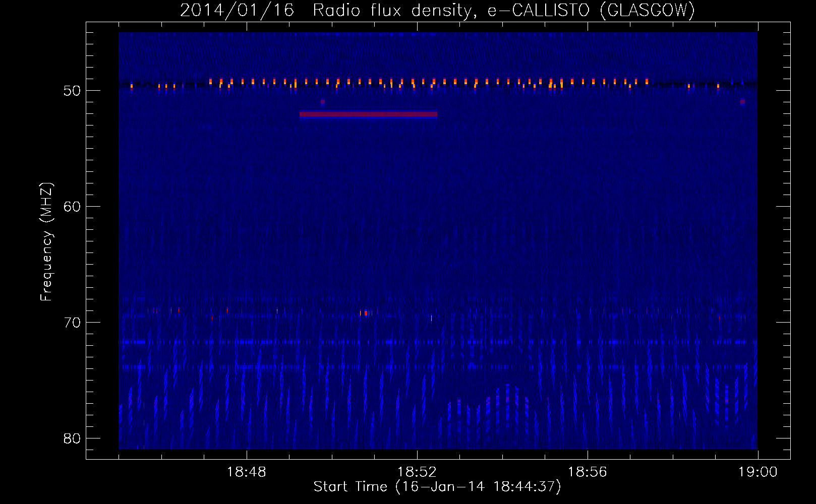The height and width of the screenshot is (504, 816).
Task: Click the long purple horizontal bar near 52 MHz
Action: tap(368, 114)
